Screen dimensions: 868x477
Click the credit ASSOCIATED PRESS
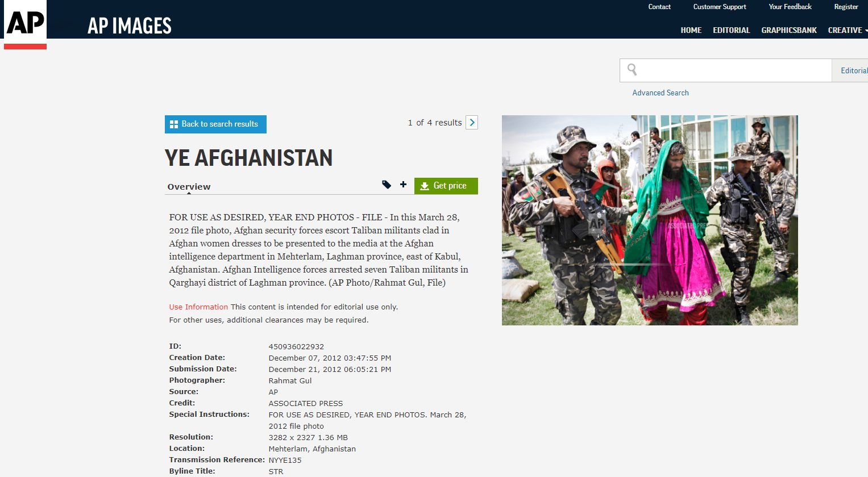(306, 403)
